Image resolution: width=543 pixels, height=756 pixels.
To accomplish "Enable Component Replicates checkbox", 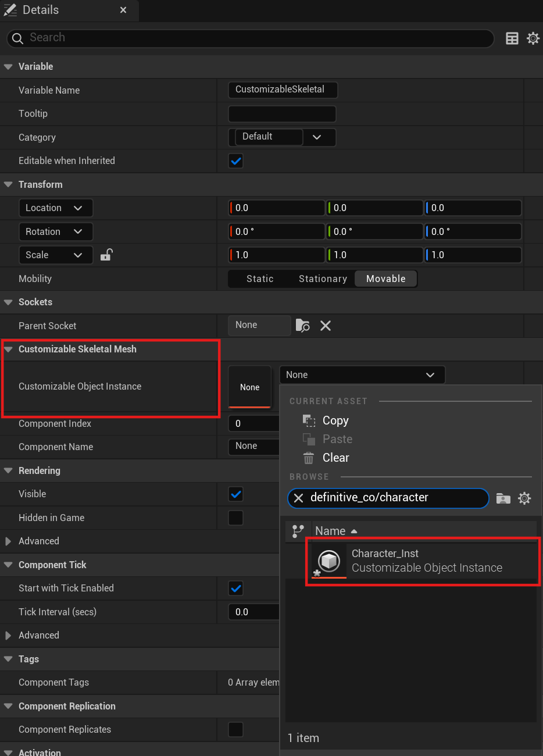I will click(236, 729).
